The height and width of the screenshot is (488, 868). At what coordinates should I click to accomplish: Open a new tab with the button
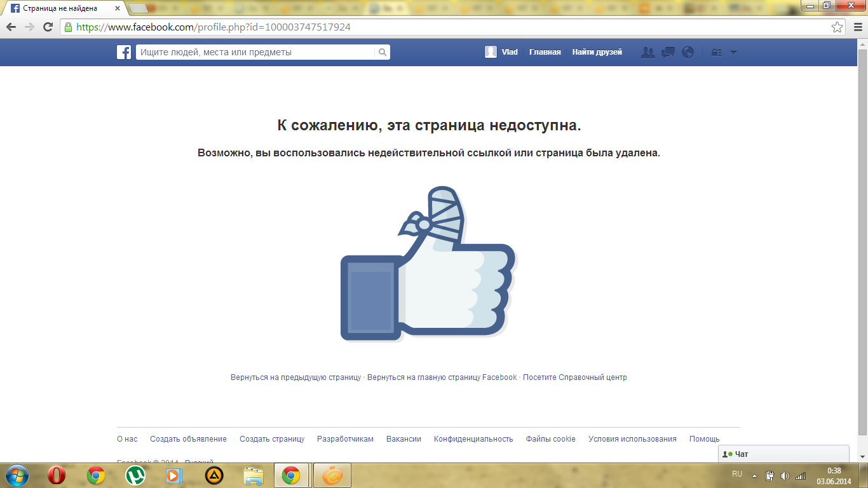pyautogui.click(x=139, y=8)
